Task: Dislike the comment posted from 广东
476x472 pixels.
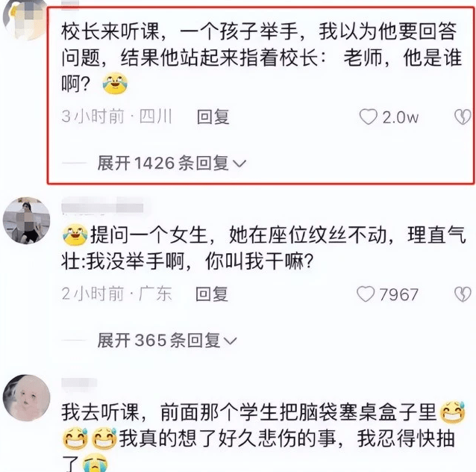Action: (463, 294)
